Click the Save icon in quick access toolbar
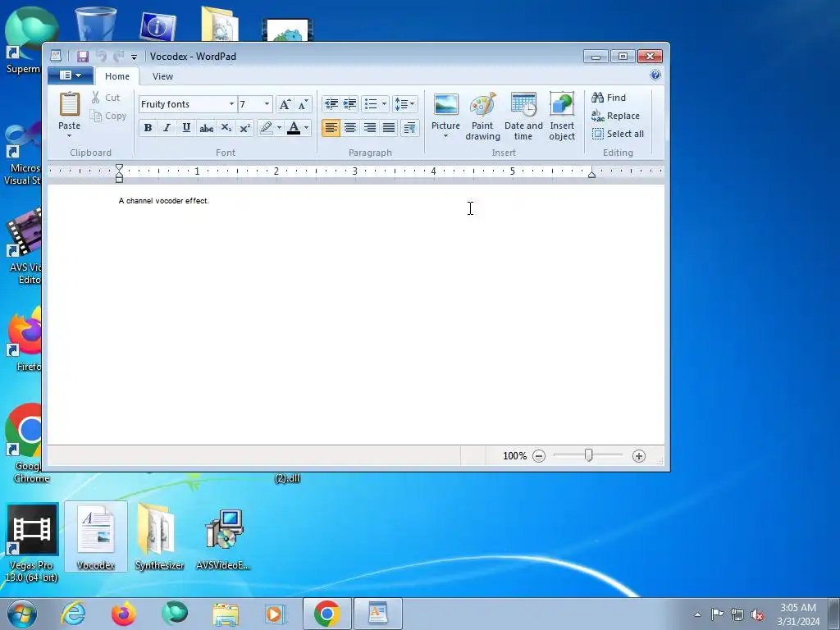The height and width of the screenshot is (630, 840). click(83, 57)
